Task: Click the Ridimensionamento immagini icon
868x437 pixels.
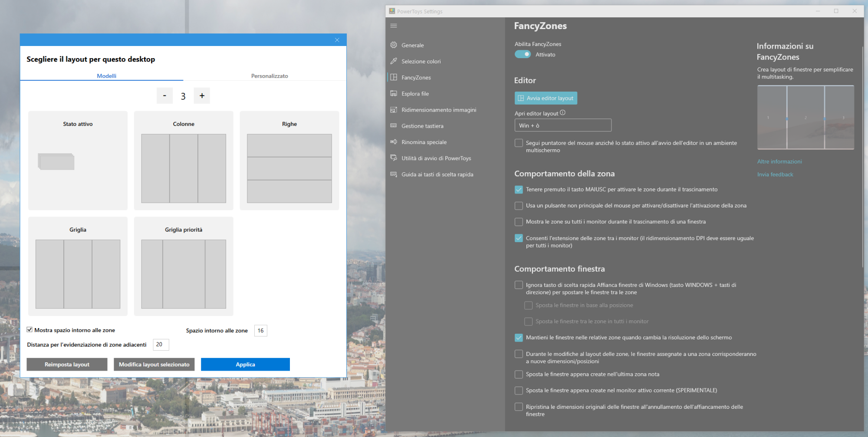Action: (x=394, y=110)
